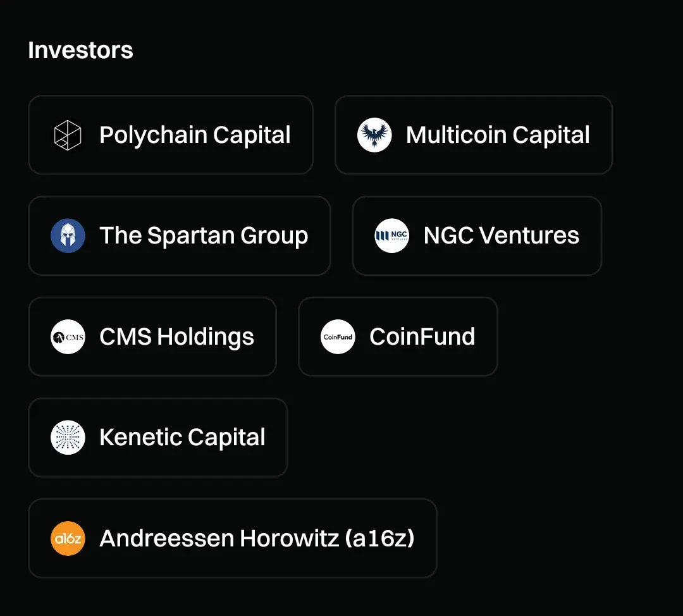
Task: Select the Kenetic Capital name text
Action: pos(182,437)
